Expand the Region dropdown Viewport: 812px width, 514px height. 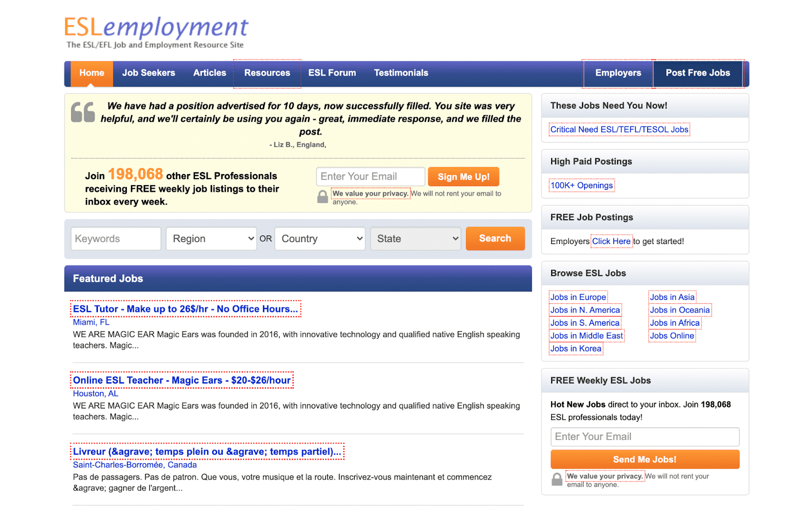coord(211,238)
